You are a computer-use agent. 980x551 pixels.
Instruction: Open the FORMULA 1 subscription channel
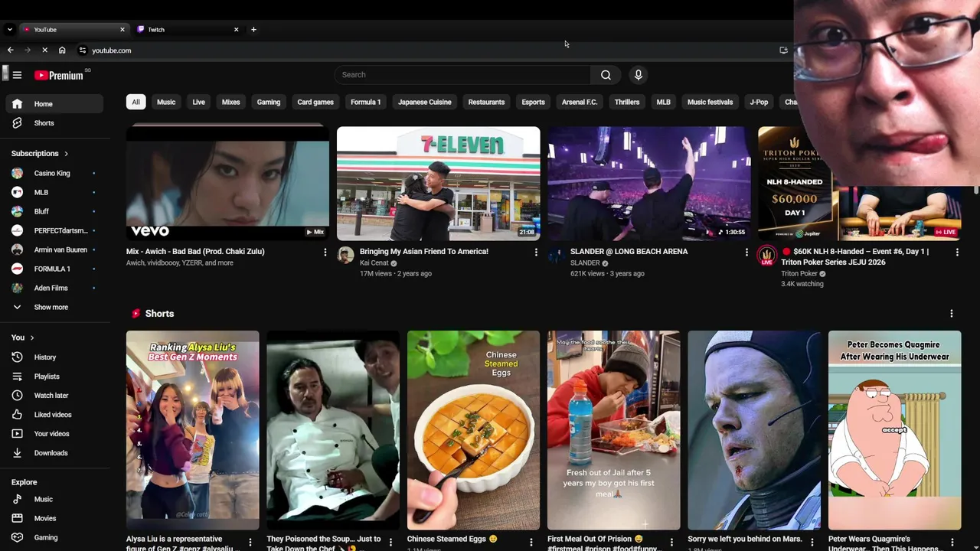54,269
